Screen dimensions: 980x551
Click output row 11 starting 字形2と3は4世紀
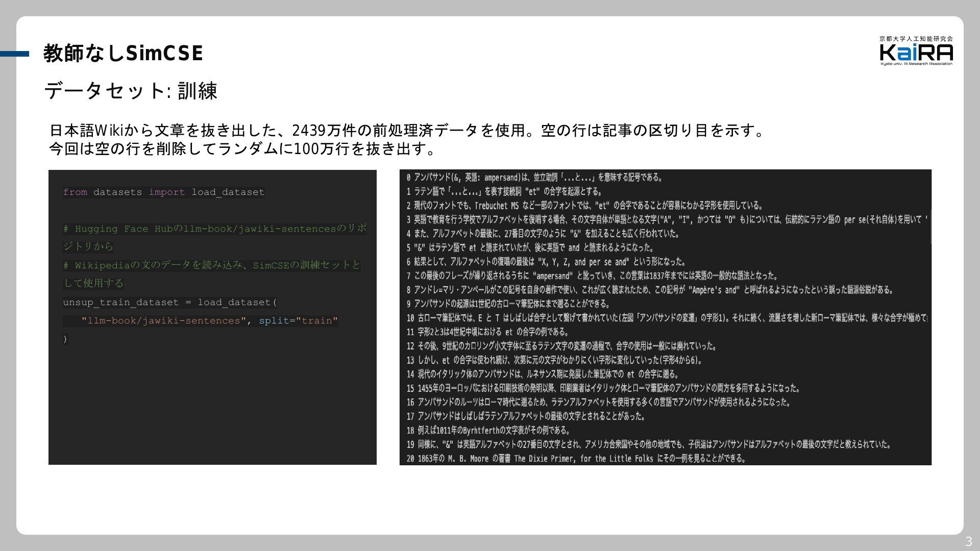488,332
